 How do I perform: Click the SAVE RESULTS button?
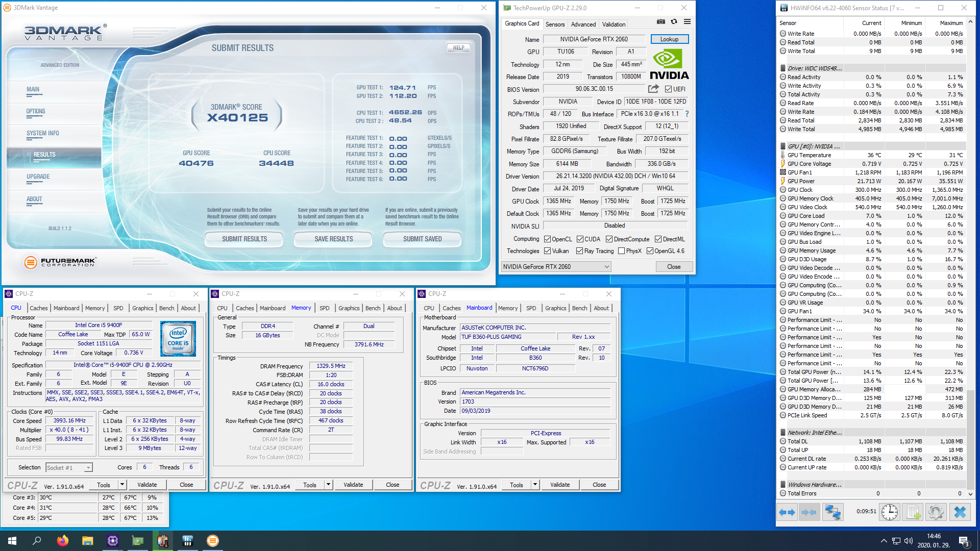click(333, 239)
